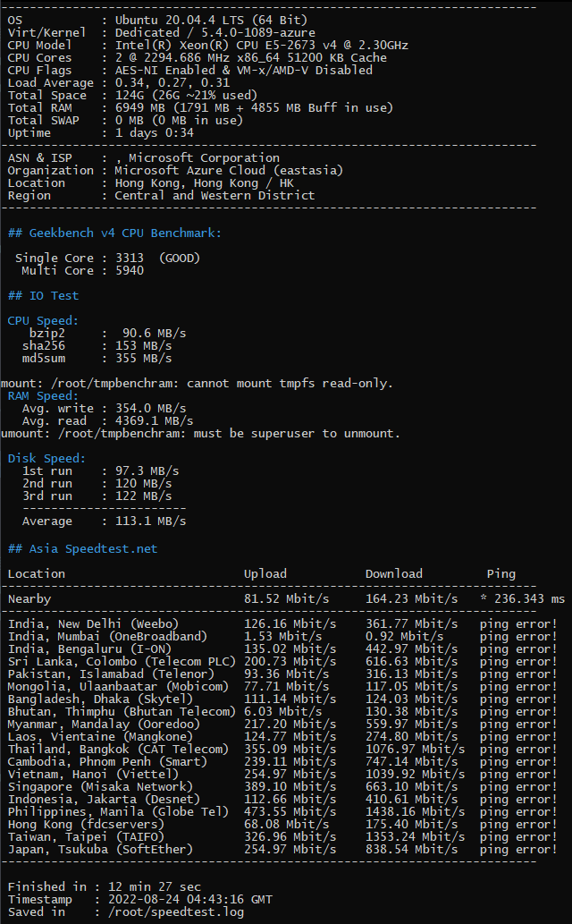This screenshot has height=924, width=572.
Task: Click the 'Disk Speed:' heading
Action: point(46,459)
